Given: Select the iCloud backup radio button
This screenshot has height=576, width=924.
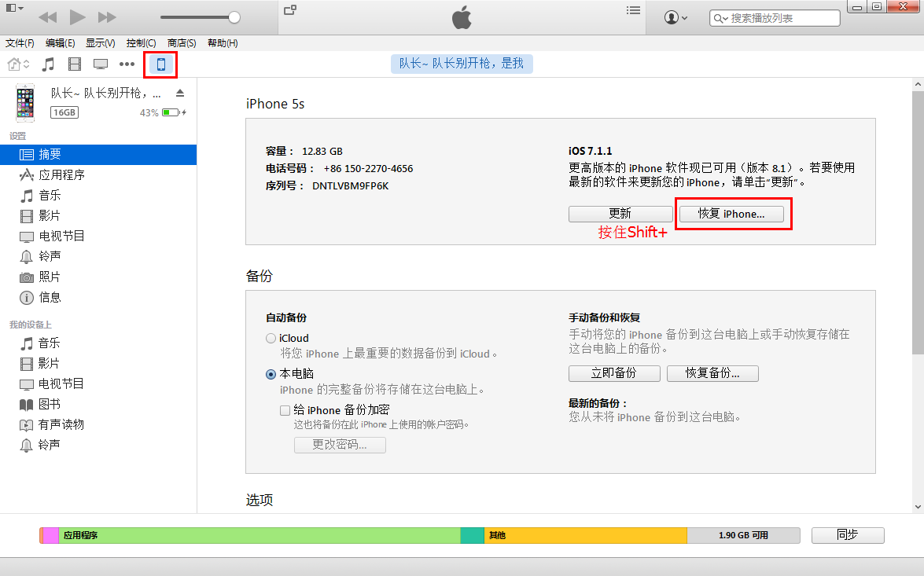Looking at the screenshot, I should [x=271, y=338].
